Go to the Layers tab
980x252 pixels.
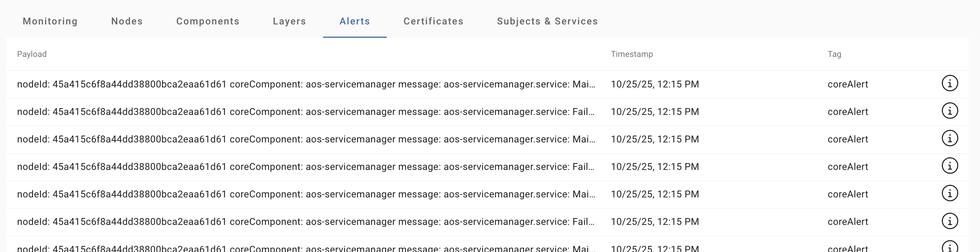[289, 21]
